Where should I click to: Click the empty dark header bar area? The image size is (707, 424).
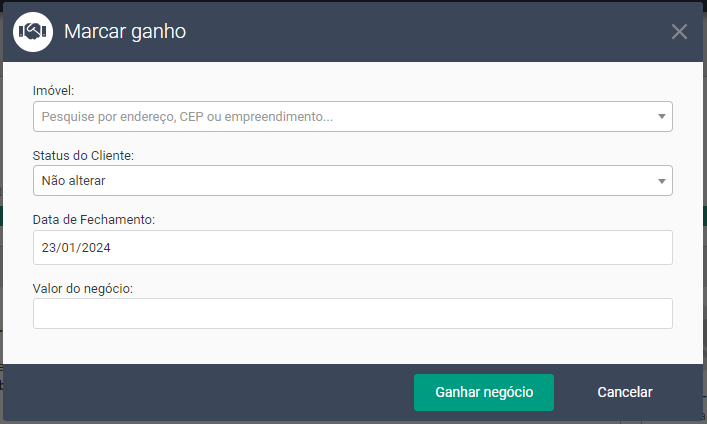[x=420, y=32]
